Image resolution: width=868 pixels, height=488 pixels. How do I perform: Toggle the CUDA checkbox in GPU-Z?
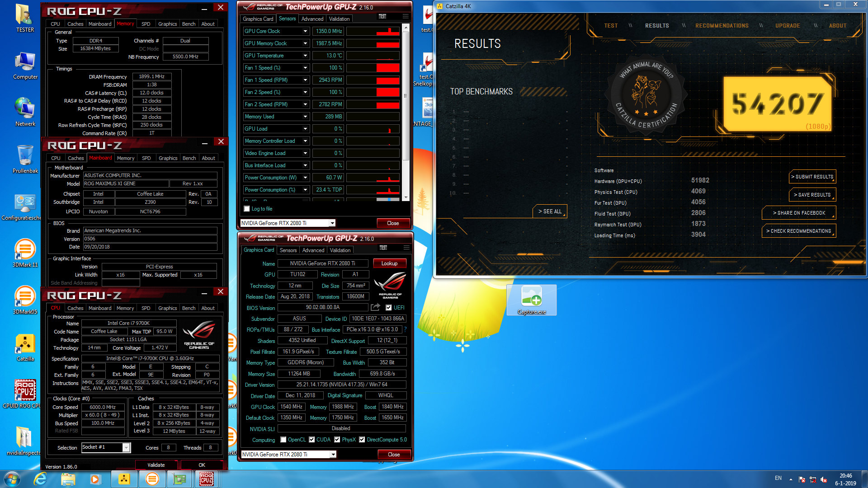311,440
